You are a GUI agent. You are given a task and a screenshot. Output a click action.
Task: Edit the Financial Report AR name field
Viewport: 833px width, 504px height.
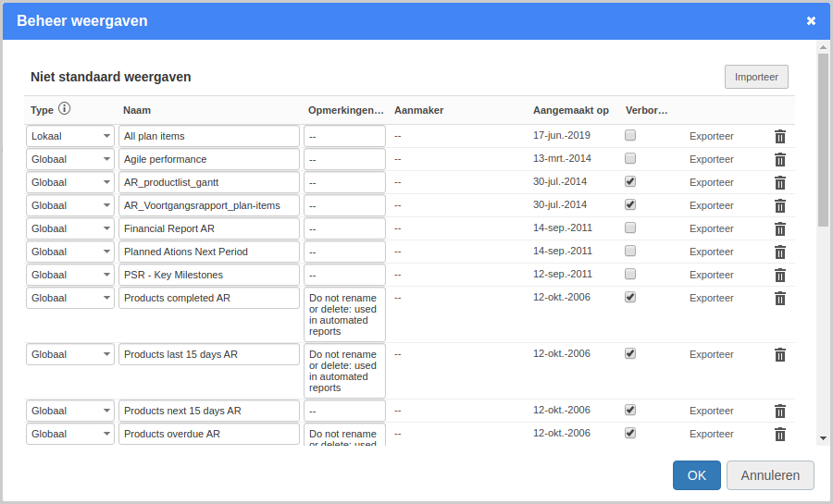pyautogui.click(x=209, y=228)
